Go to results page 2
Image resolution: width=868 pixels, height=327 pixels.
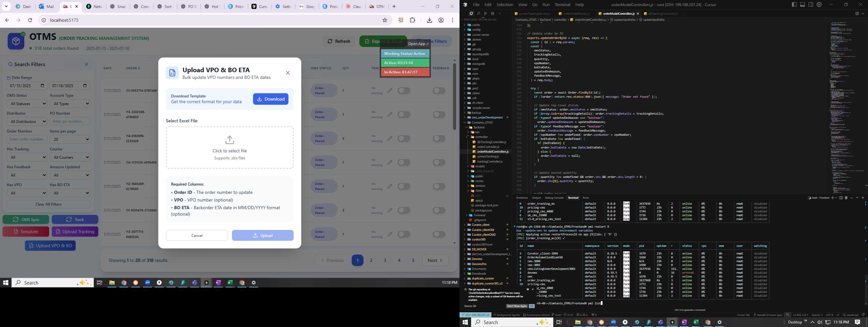(371, 260)
